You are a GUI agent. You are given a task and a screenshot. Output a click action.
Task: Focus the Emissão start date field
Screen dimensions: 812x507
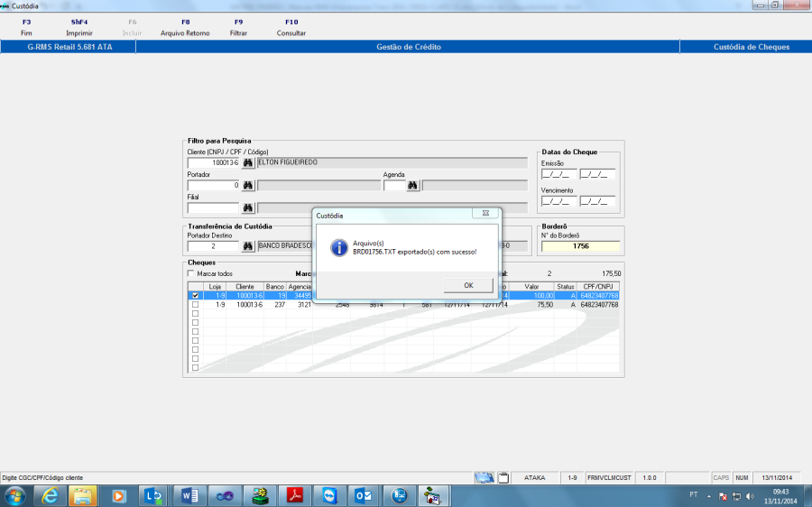coord(559,174)
